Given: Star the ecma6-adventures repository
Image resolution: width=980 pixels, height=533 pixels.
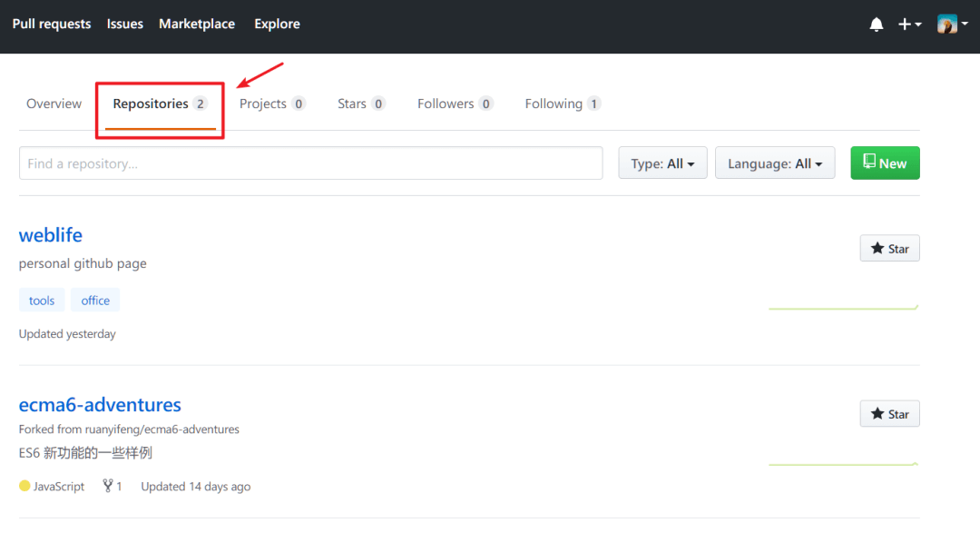Looking at the screenshot, I should [x=889, y=413].
